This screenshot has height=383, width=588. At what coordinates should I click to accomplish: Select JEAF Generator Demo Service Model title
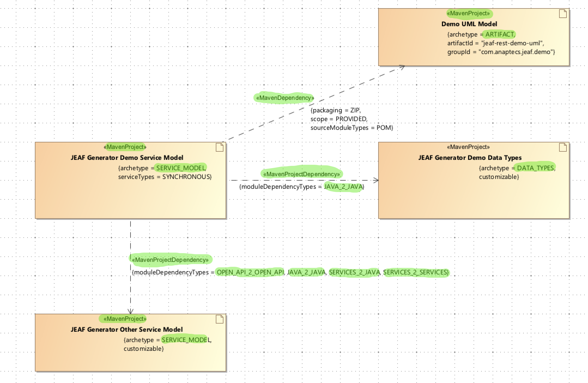(x=127, y=158)
